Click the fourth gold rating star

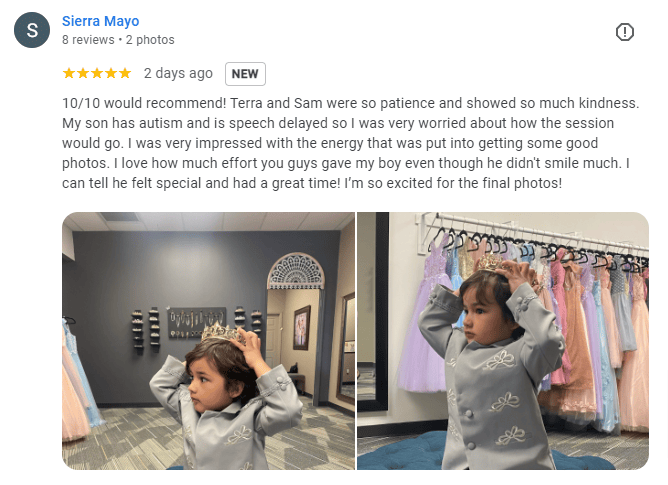click(111, 73)
